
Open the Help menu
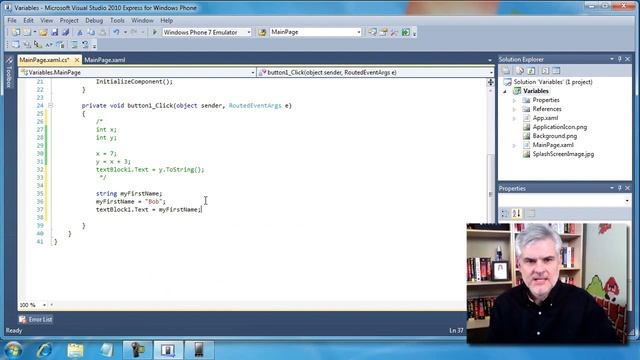coord(167,20)
